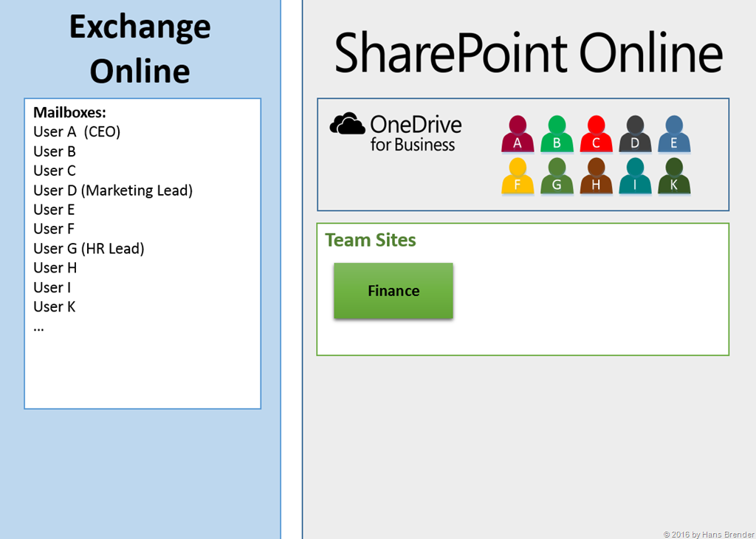
Task: Click the SharePoint Online title
Action: pyautogui.click(x=528, y=53)
